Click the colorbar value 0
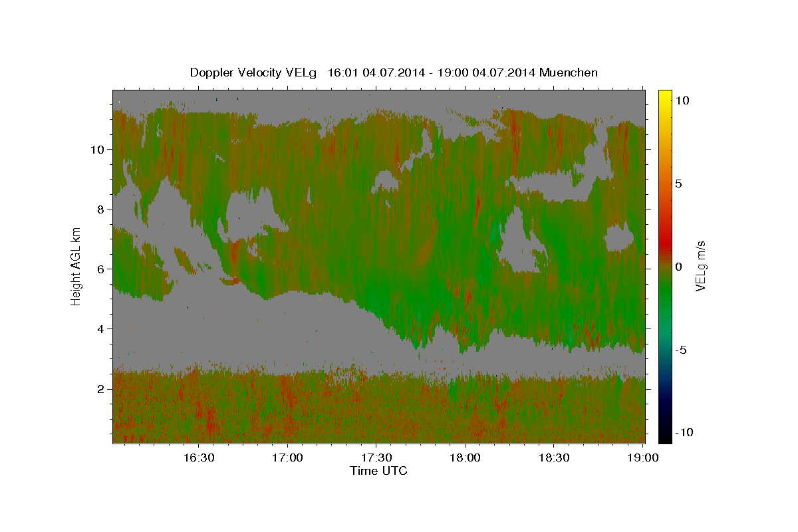 (678, 267)
